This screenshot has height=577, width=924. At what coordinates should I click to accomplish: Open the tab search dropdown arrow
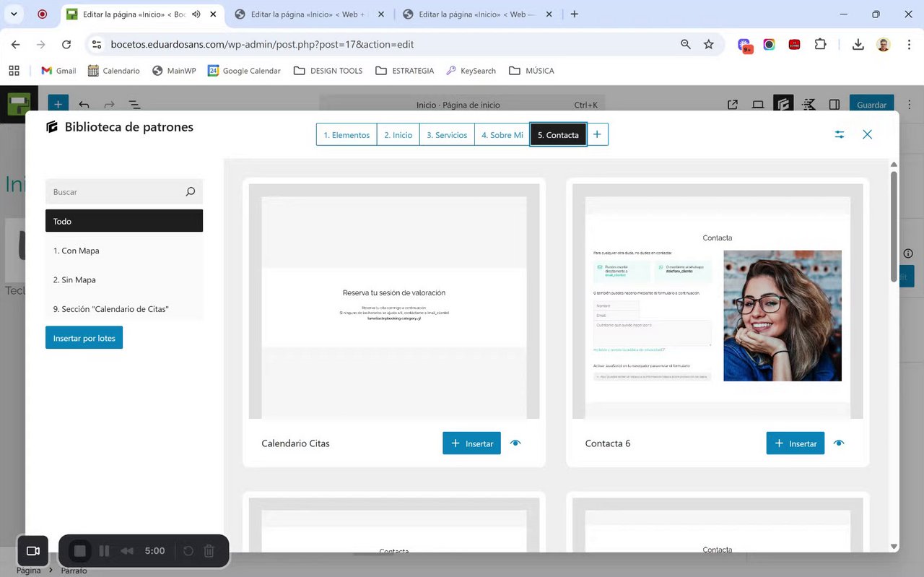[14, 14]
